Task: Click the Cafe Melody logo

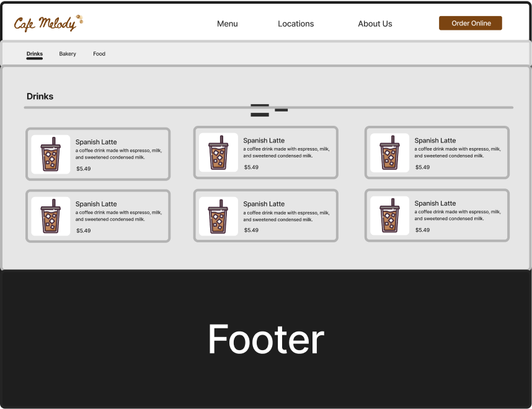Action: [48, 24]
